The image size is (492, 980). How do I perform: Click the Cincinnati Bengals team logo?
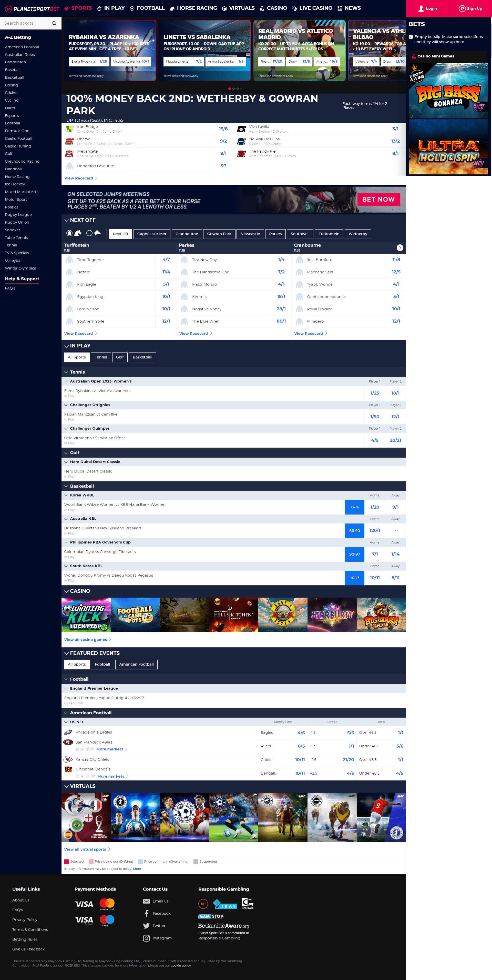click(68, 769)
